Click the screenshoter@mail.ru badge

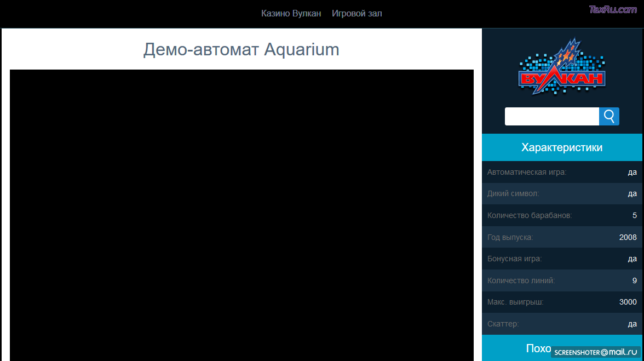[x=596, y=352]
